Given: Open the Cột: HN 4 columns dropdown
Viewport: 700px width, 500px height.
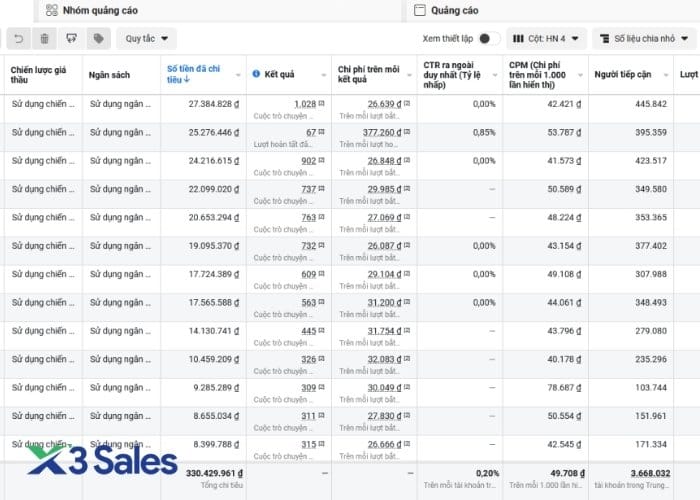Looking at the screenshot, I should [546, 39].
